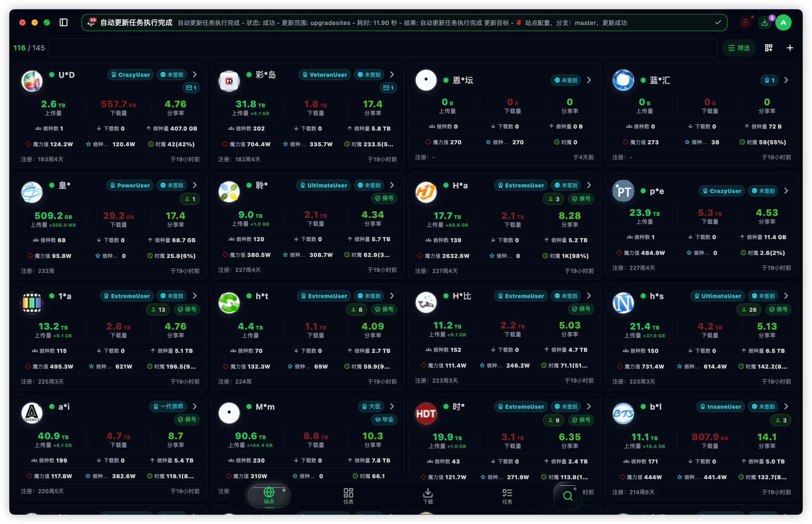Toggle 未签到 check-in on U*D card
Screen dimensions: 812x524
click(172, 75)
